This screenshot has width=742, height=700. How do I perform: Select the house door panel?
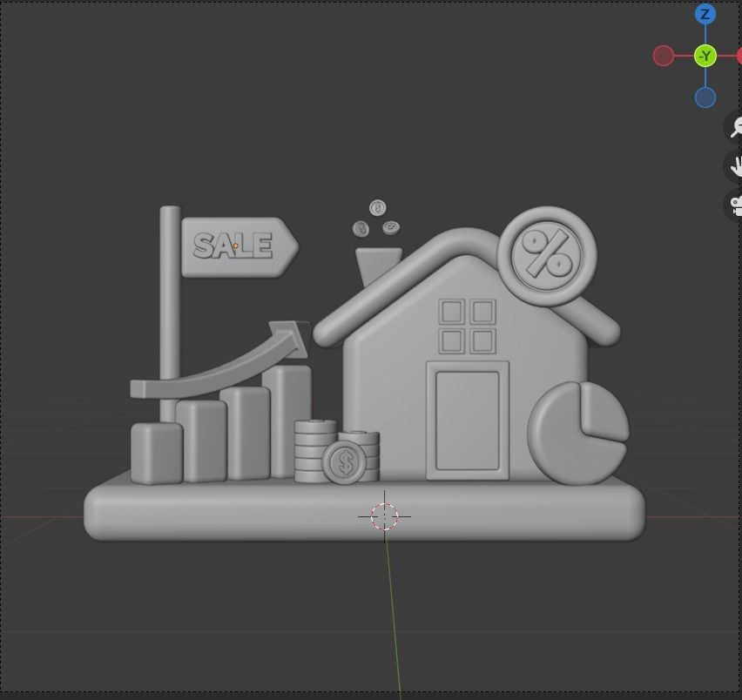468,421
